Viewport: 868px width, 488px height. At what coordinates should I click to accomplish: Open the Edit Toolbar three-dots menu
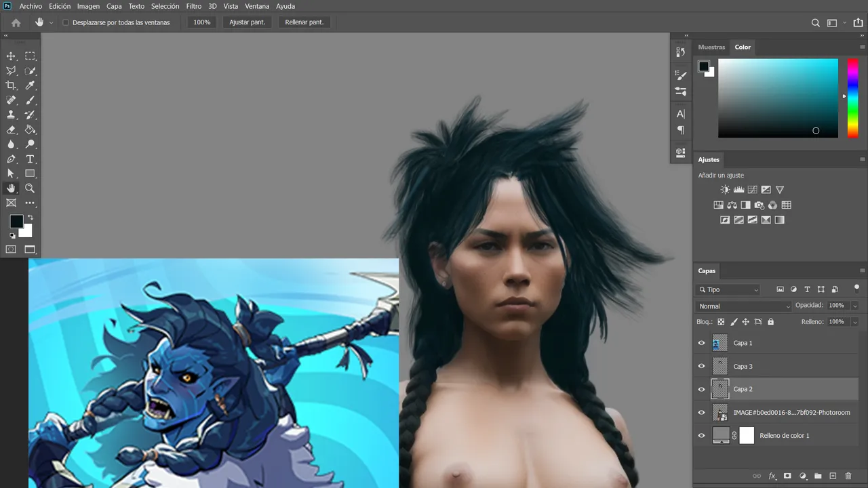[30, 203]
